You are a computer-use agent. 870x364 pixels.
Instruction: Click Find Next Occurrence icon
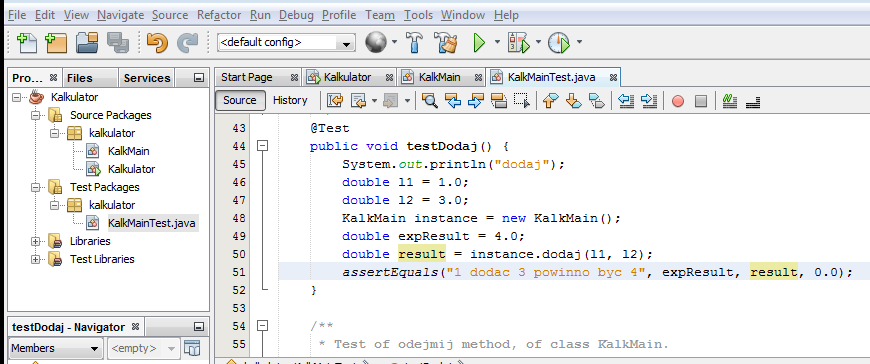coord(476,101)
